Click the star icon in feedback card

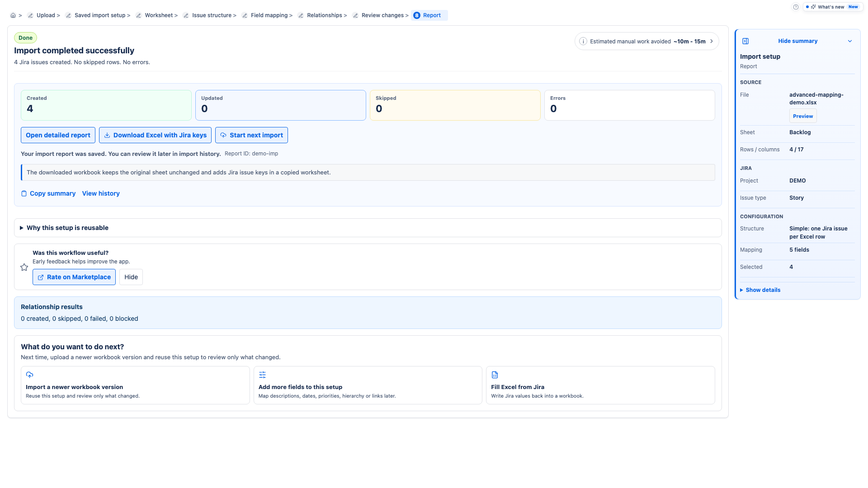(x=24, y=267)
